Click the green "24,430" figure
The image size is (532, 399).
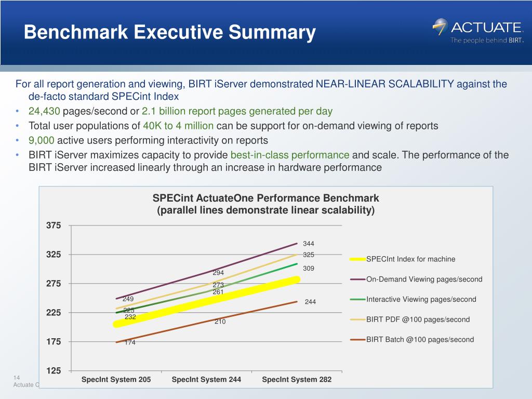(x=44, y=111)
